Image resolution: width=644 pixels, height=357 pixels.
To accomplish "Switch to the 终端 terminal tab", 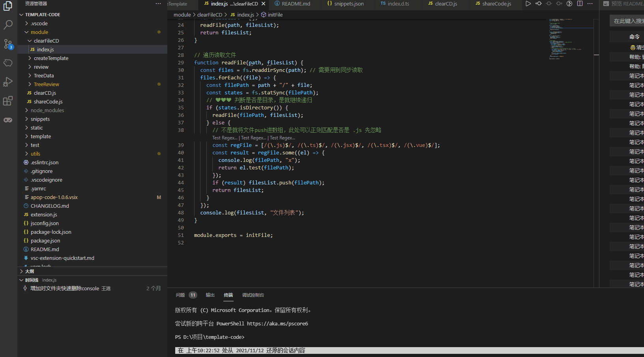I will click(228, 295).
